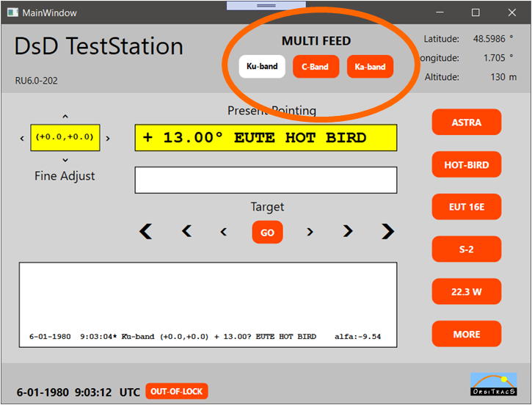Click the MULTI FEED heading
The image size is (532, 405).
point(316,41)
